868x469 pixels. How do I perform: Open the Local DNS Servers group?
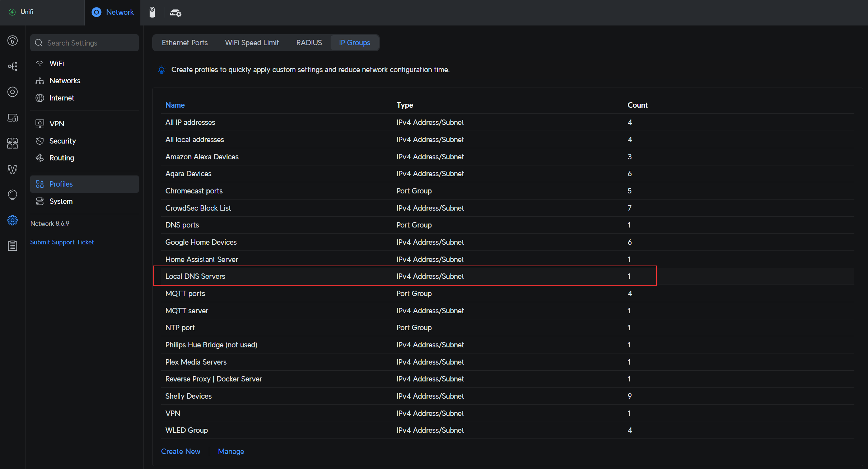coord(195,276)
